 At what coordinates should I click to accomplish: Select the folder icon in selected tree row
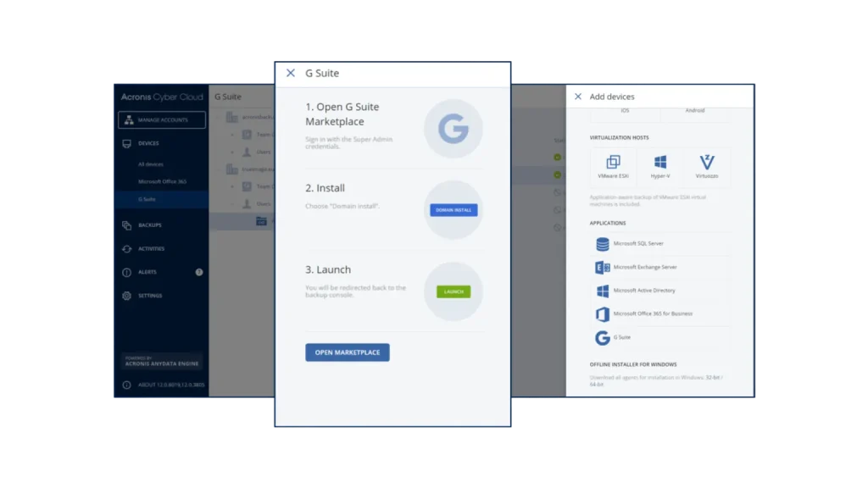click(261, 221)
